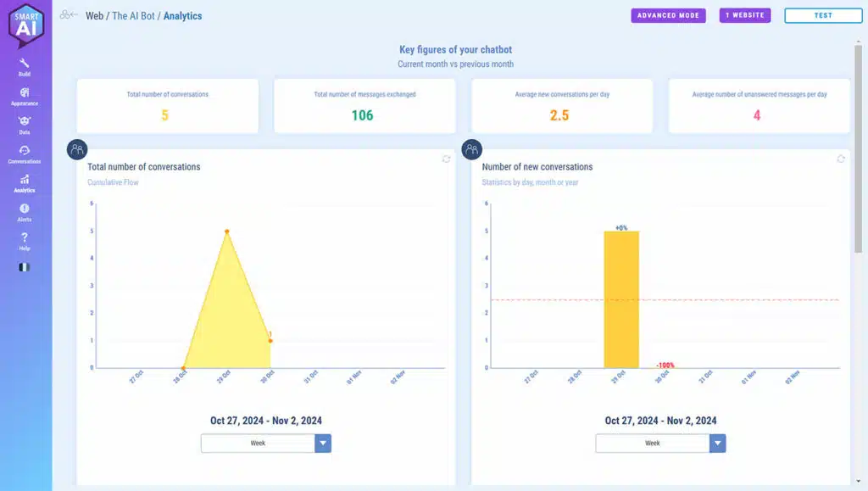This screenshot has width=868, height=491.
Task: Expand Week dropdown under new conversations chart
Action: pos(717,444)
